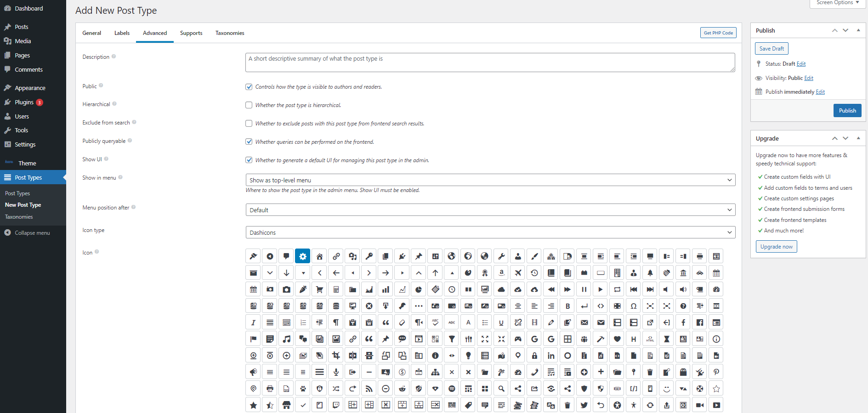Open the Taxonomies tab
868x413 pixels.
(230, 33)
